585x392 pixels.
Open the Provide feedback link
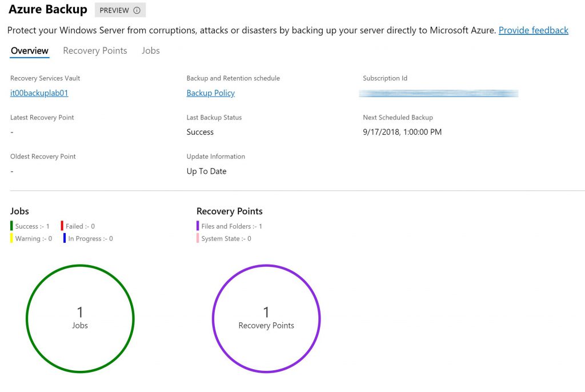533,30
